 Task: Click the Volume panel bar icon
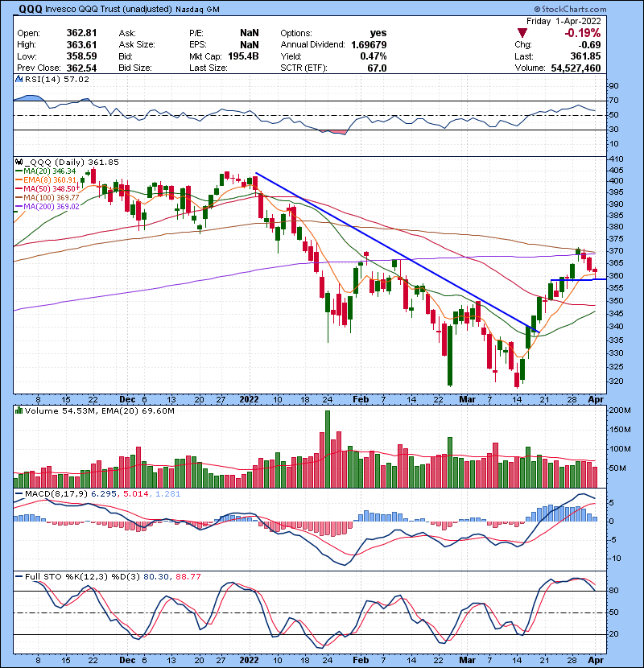click(x=19, y=410)
